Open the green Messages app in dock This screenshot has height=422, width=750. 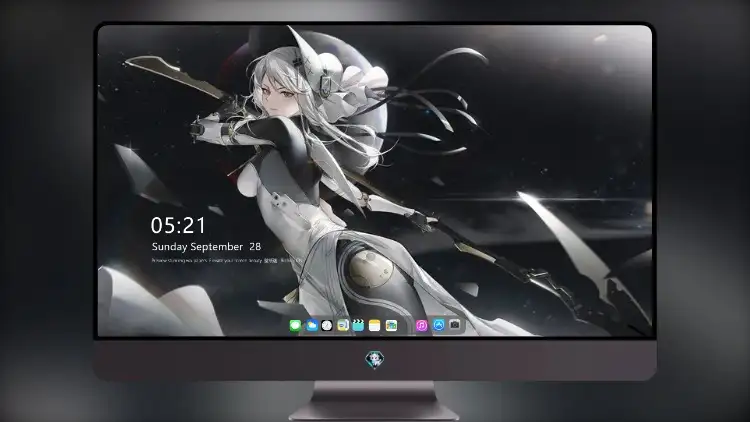[x=295, y=326]
